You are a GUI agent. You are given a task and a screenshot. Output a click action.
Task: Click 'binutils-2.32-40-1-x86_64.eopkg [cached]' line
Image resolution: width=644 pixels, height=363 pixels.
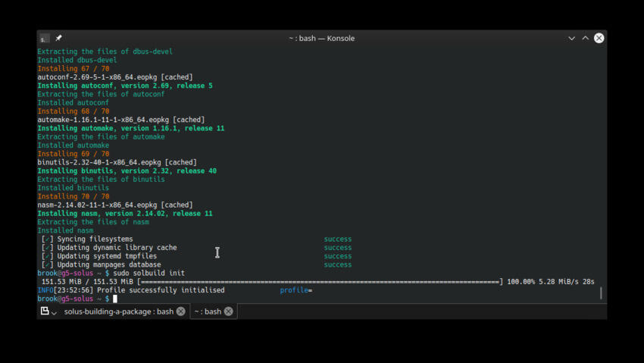[x=117, y=162]
